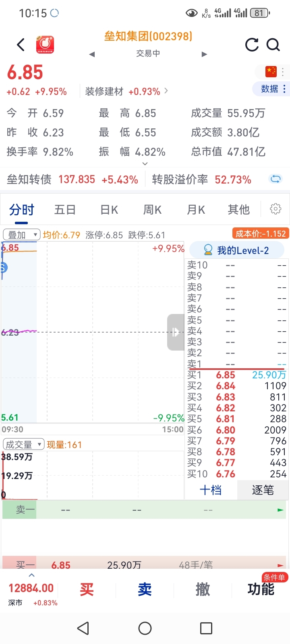Select 买8 price 6.78 row
This screenshot has height=644, width=290.
pos(237,452)
